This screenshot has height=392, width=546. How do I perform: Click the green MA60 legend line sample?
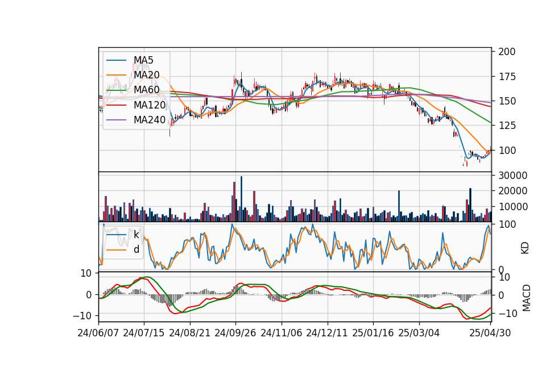(116, 90)
